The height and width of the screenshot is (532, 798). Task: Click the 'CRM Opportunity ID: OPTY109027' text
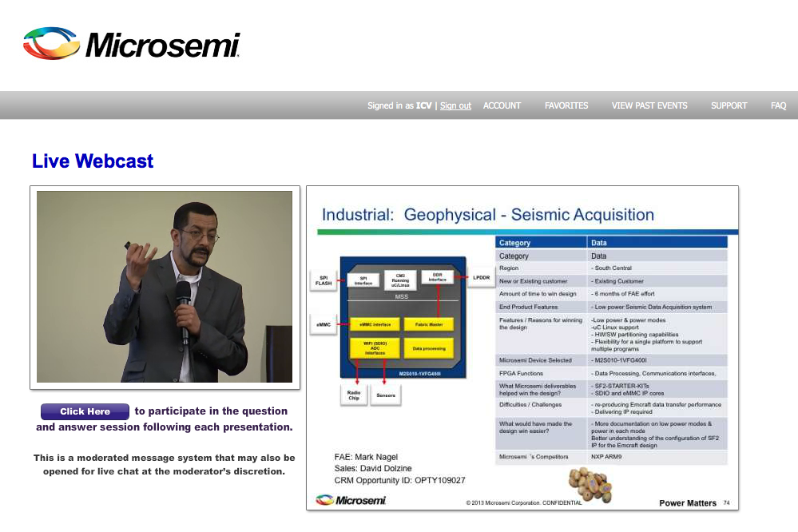pyautogui.click(x=399, y=481)
